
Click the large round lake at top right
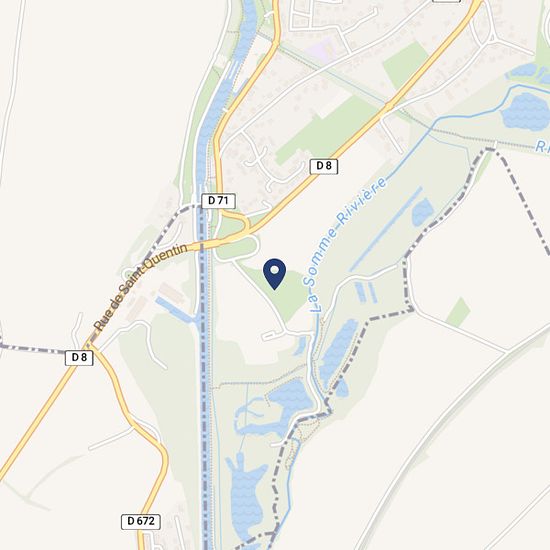coord(525,112)
